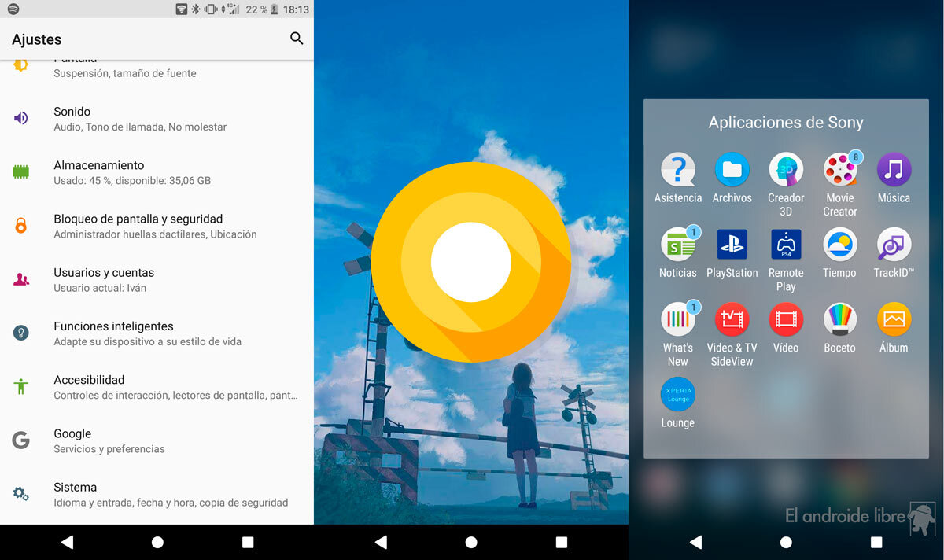
Task: Tap Home button below the Sony apps folder
Action: click(x=786, y=542)
